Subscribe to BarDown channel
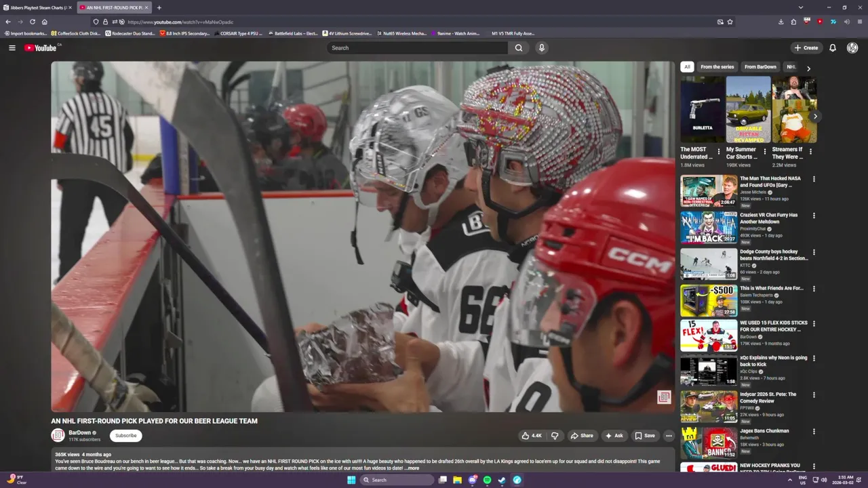 [x=125, y=436]
